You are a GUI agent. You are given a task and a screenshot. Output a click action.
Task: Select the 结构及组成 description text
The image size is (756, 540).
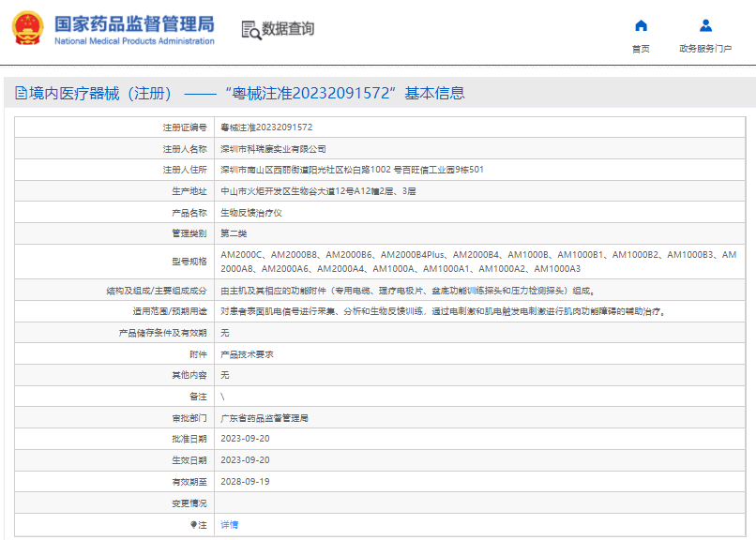[408, 291]
